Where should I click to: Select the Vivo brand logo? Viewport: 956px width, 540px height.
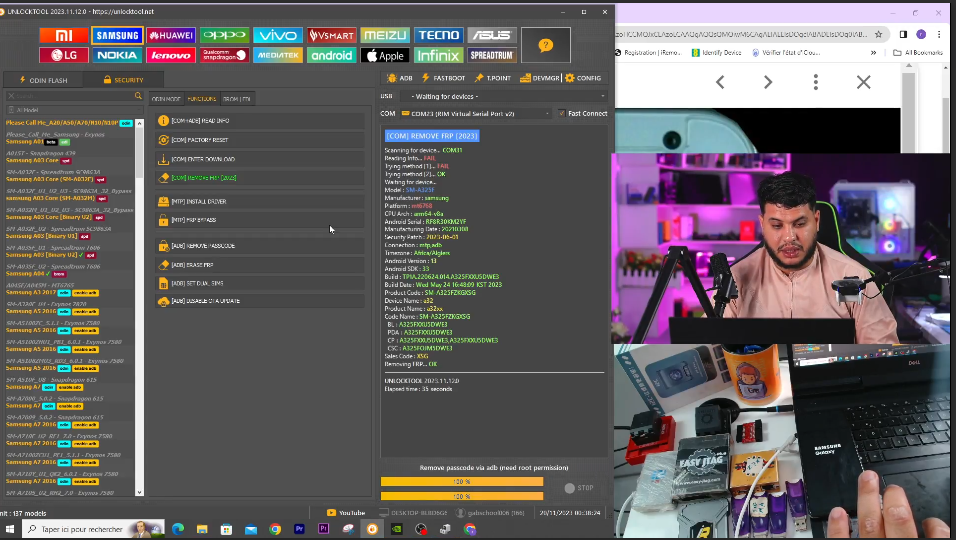point(278,35)
